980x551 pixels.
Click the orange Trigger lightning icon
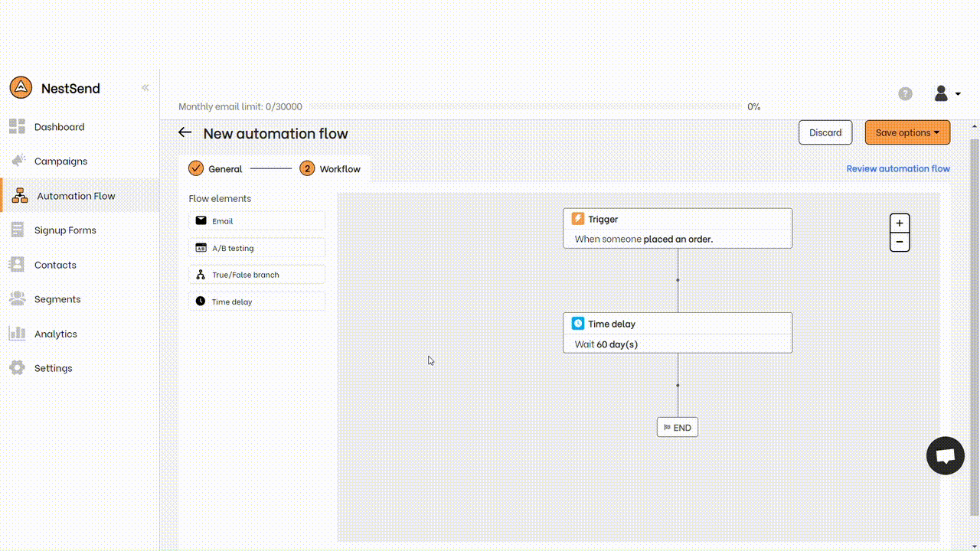point(578,219)
